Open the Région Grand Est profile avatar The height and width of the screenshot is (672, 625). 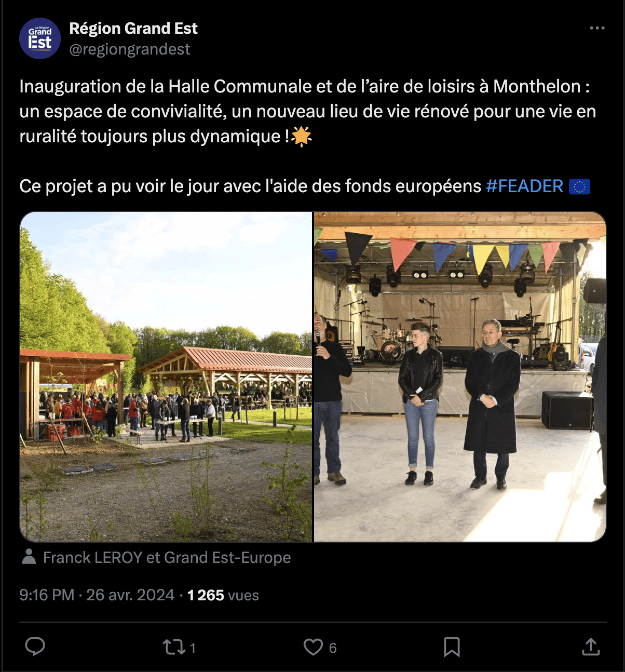point(39,38)
